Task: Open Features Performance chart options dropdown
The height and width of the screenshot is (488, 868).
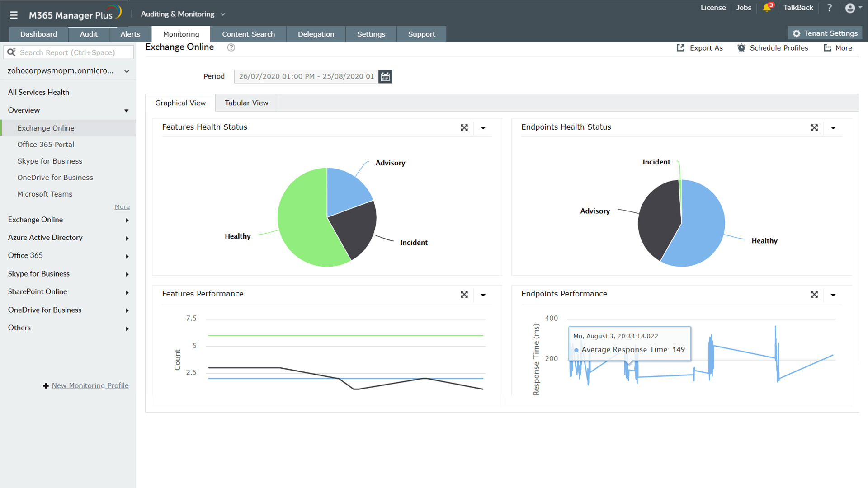Action: pyautogui.click(x=483, y=295)
